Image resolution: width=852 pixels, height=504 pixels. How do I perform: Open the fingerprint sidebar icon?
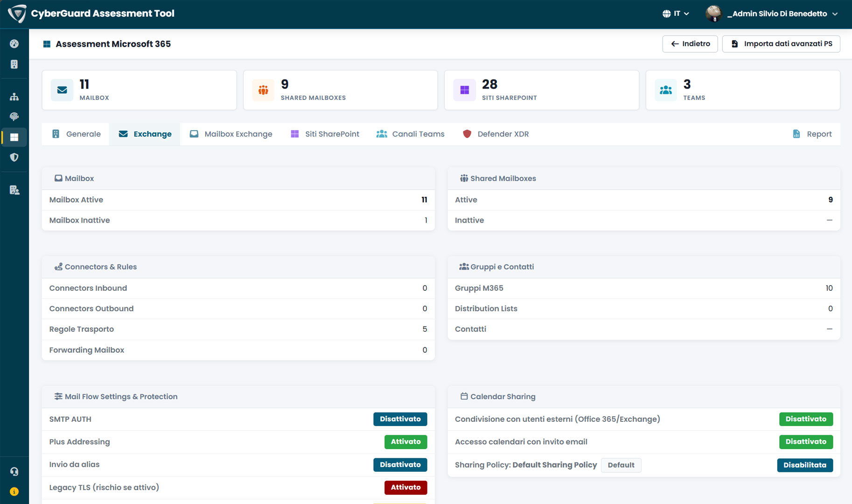(14, 117)
